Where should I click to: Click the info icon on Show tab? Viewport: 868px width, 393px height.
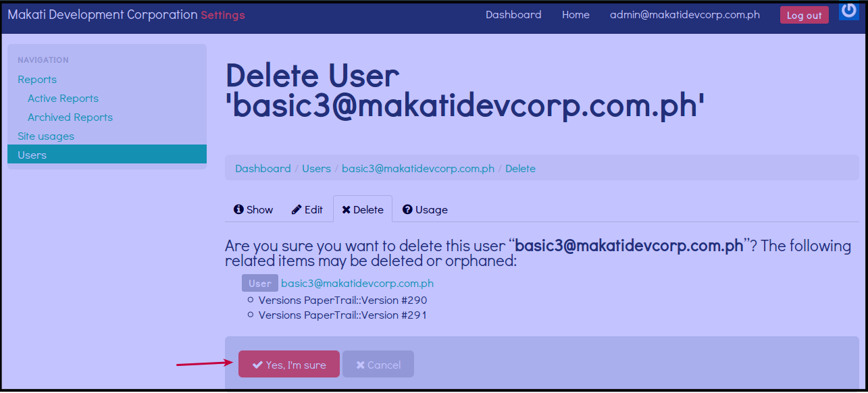238,209
